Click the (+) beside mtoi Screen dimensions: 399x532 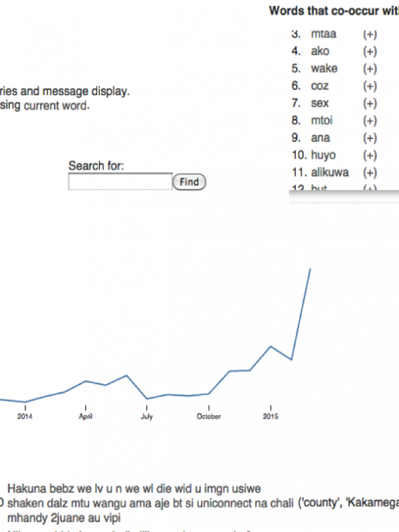click(x=370, y=120)
